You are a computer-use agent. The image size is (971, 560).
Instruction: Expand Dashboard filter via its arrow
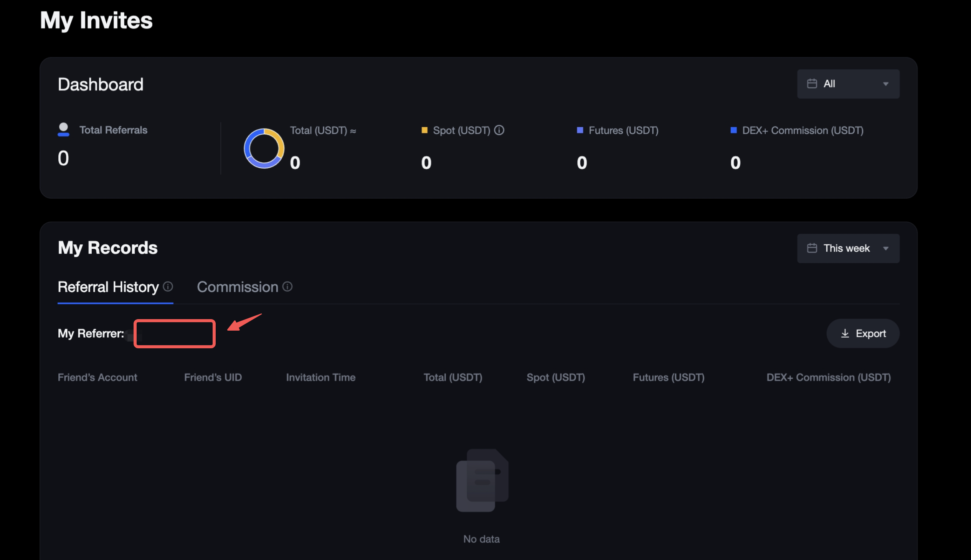(x=885, y=84)
